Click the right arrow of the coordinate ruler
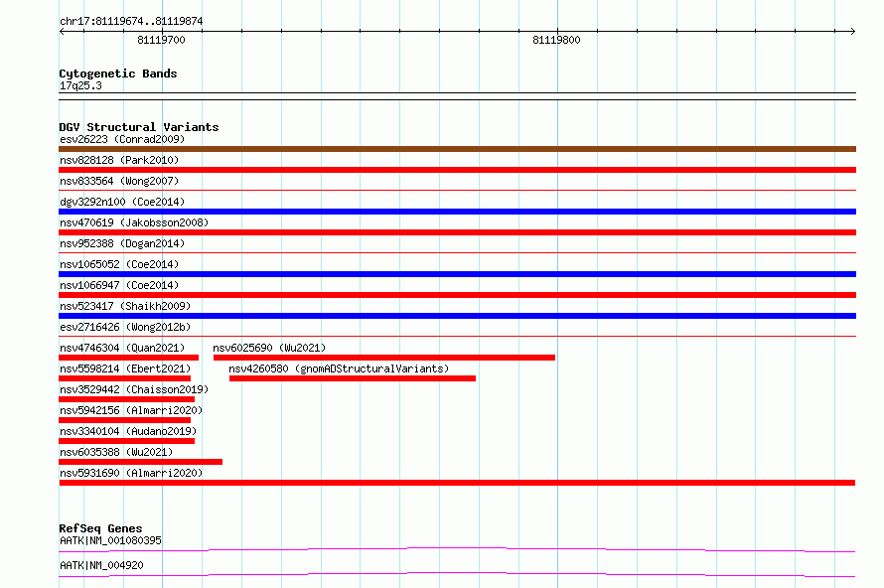The image size is (884, 588). (853, 32)
